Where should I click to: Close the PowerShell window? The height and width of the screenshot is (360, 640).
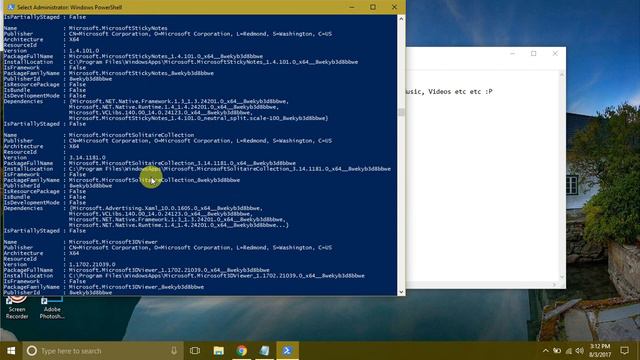394,7
